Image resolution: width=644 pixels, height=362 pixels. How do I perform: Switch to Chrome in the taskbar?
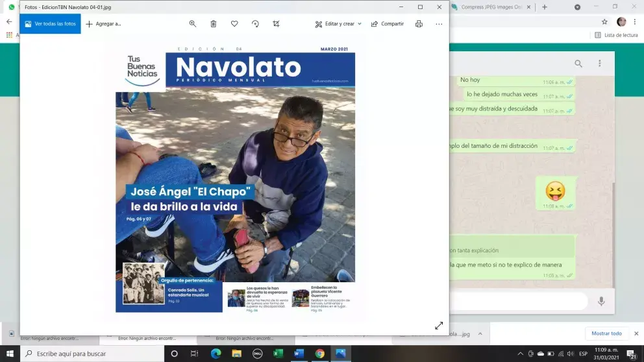[x=320, y=354]
